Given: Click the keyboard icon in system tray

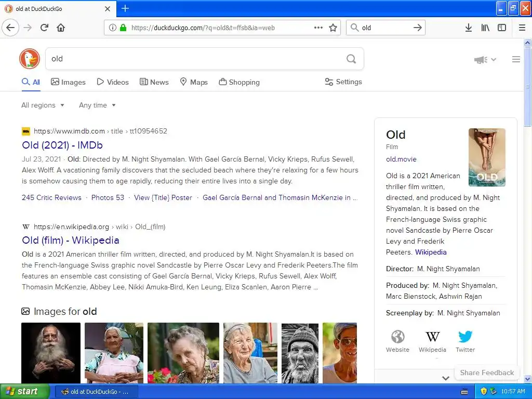Looking at the screenshot, I should point(464,392).
